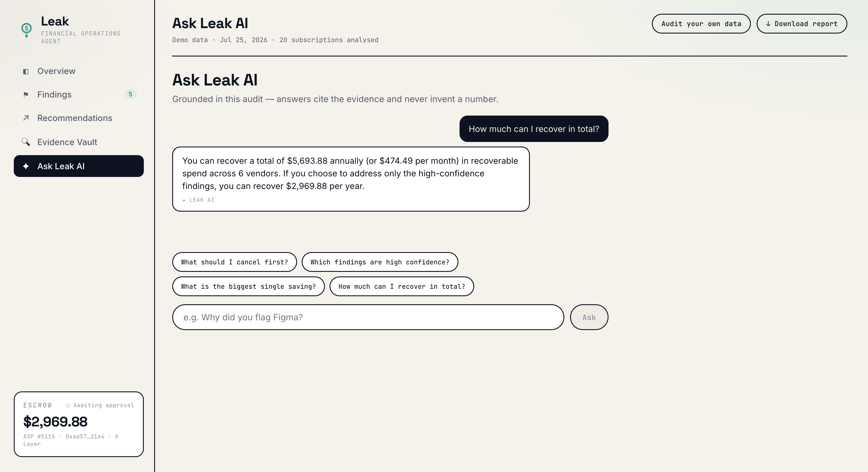Select the Findings nav item

click(x=79, y=95)
